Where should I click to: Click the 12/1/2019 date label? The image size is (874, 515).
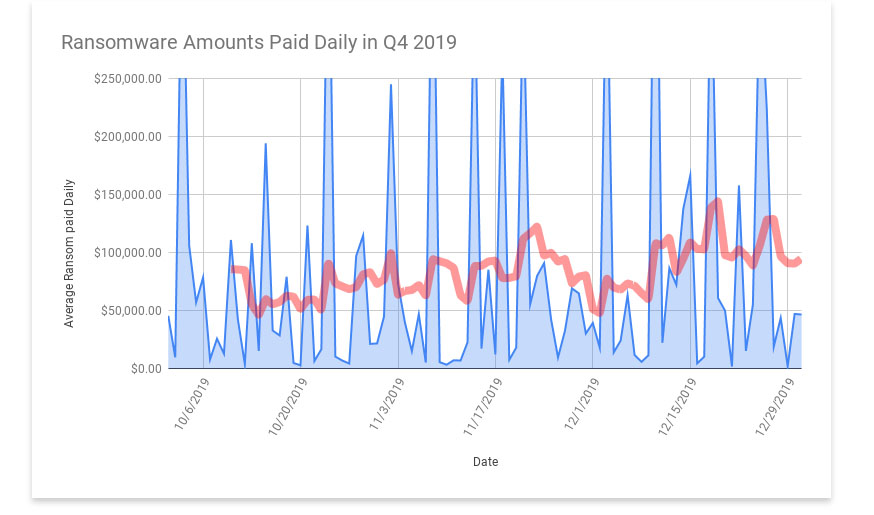click(x=581, y=404)
